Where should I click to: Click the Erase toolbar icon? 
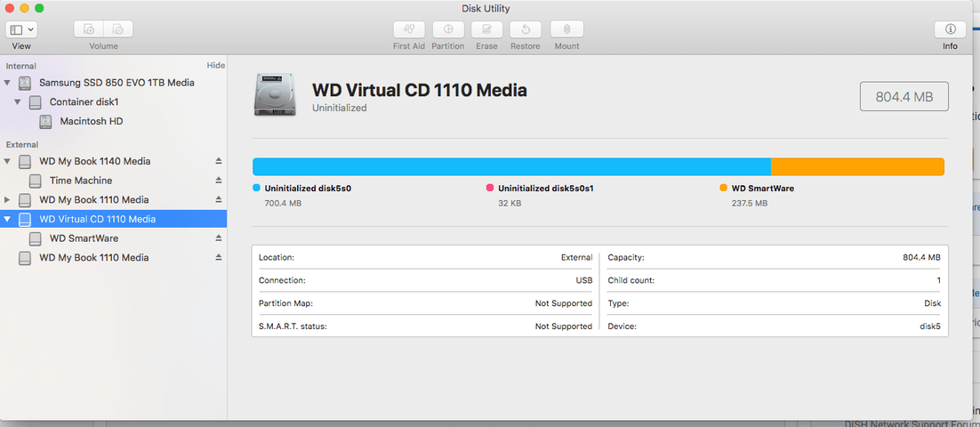[x=486, y=29]
